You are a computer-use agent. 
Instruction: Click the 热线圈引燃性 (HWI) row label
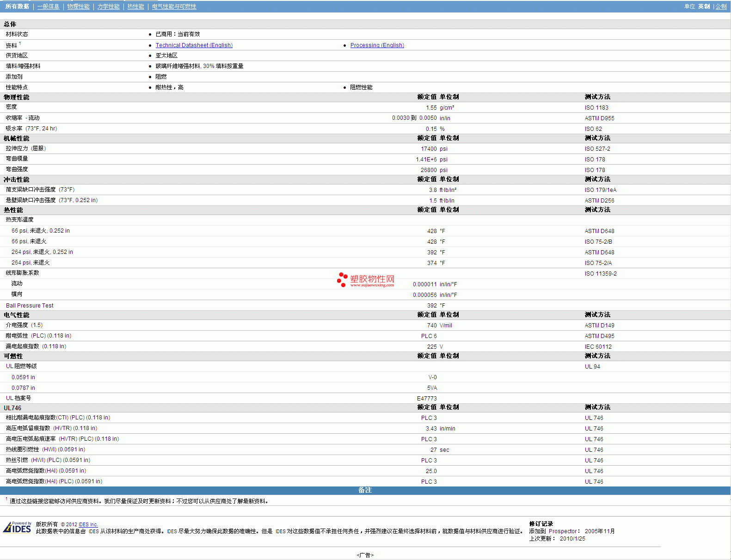[45, 449]
